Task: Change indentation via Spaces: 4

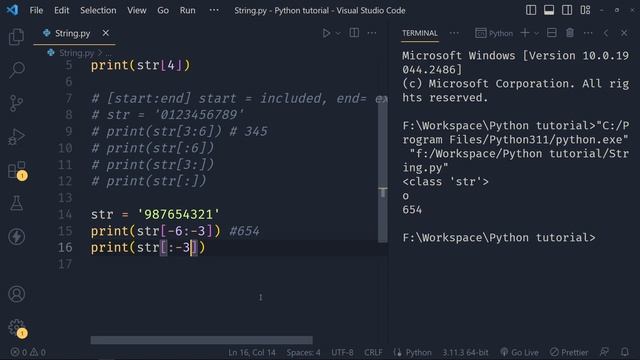Action: coord(303,352)
